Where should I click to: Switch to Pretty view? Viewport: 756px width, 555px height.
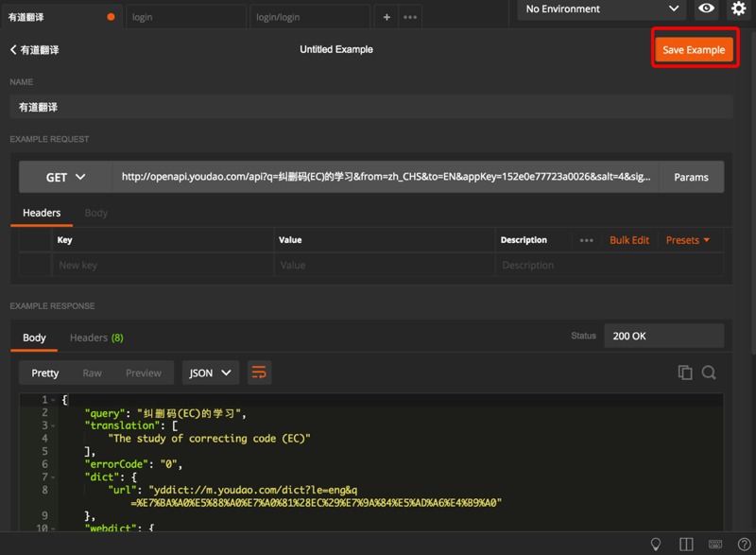44,373
